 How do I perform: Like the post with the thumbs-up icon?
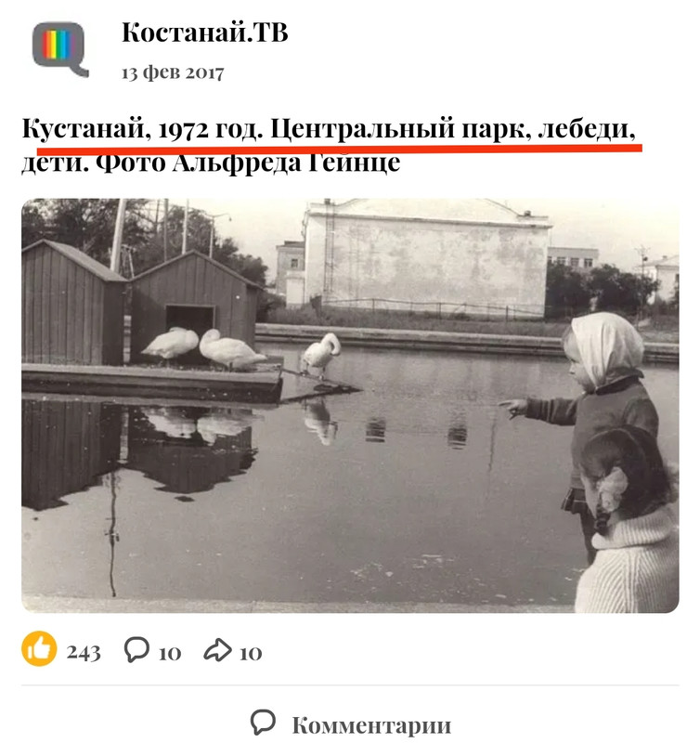coord(39,648)
